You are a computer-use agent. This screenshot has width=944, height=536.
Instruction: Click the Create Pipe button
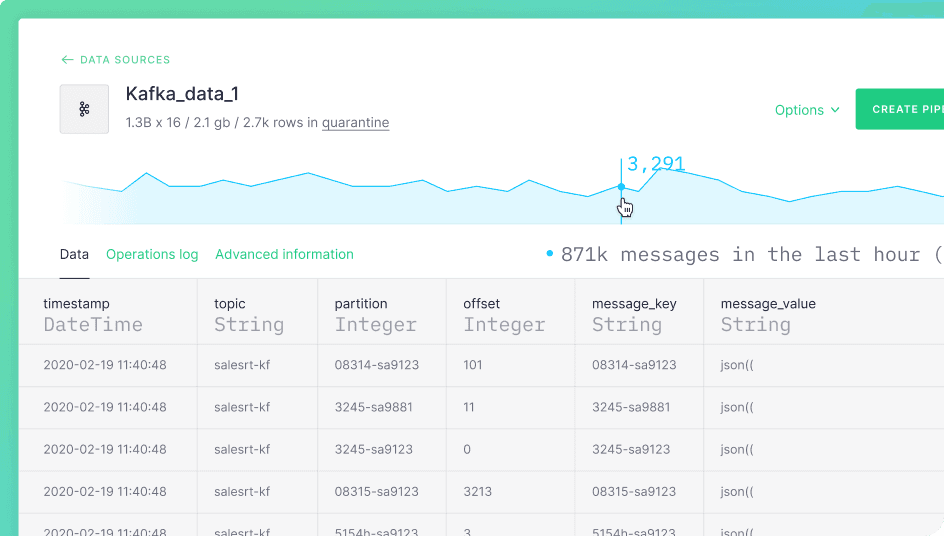click(899, 109)
